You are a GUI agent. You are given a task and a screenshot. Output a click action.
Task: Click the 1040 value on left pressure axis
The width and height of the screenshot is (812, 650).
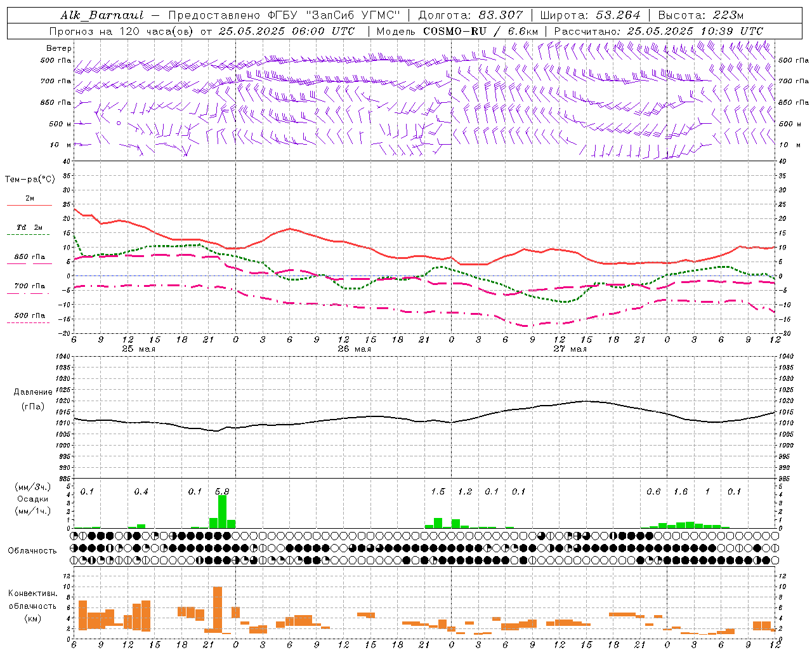64,357
